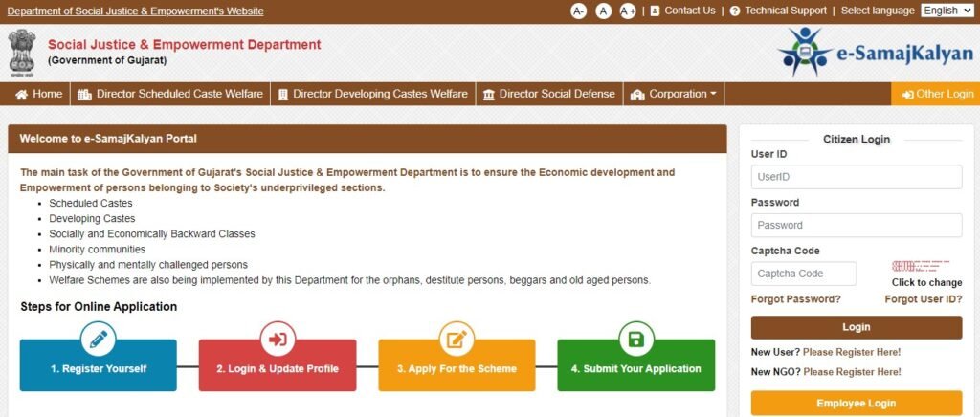Click the Other Login sign-in icon

click(x=907, y=95)
